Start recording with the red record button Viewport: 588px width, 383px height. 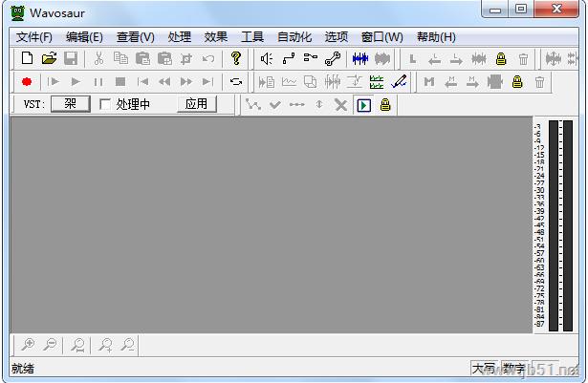[x=27, y=81]
